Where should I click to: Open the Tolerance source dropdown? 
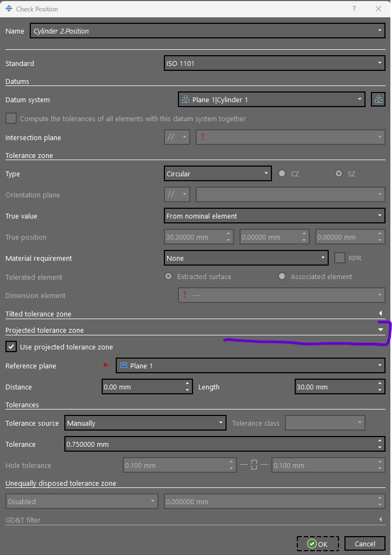(x=145, y=424)
